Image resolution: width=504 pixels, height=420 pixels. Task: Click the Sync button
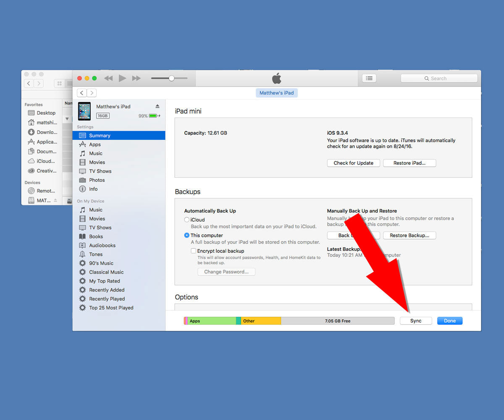point(416,321)
